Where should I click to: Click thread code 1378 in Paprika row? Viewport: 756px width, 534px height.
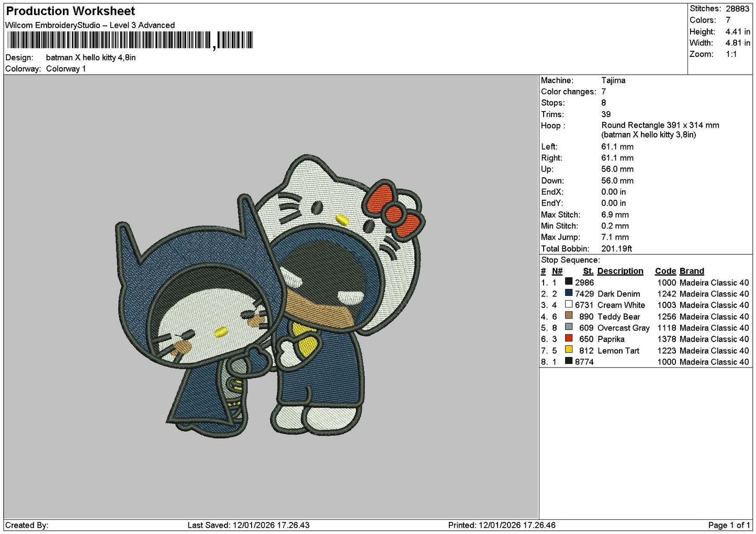click(667, 339)
